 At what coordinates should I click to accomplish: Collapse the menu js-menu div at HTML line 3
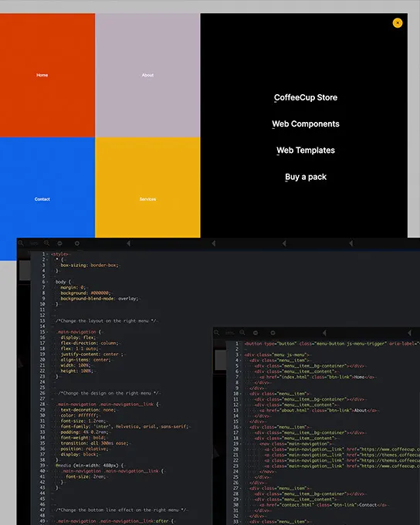pyautogui.click(x=241, y=354)
